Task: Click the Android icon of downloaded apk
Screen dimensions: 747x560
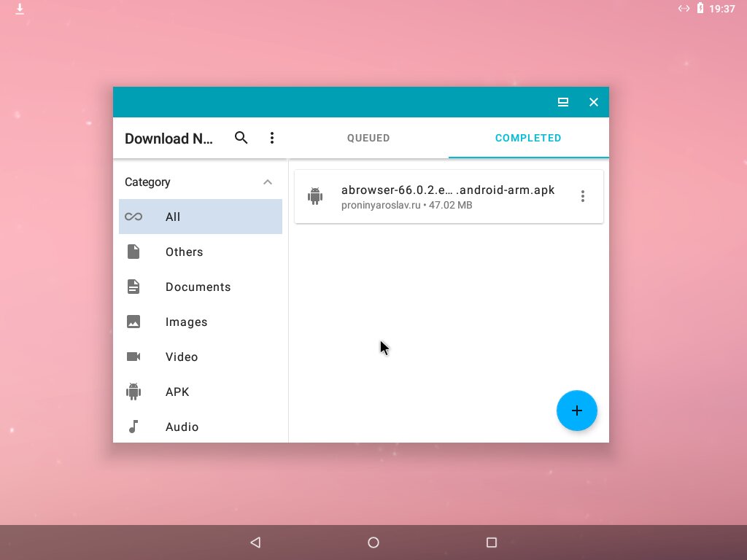Action: click(x=315, y=196)
